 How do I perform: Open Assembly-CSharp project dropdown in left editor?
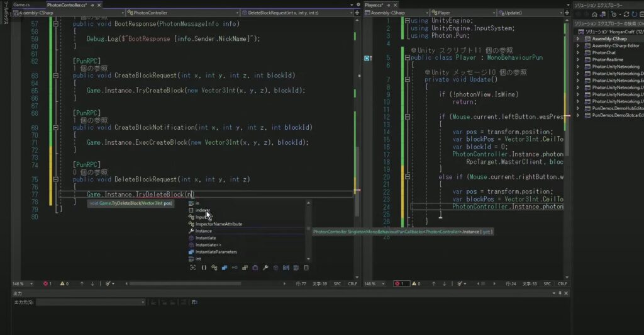(69, 13)
